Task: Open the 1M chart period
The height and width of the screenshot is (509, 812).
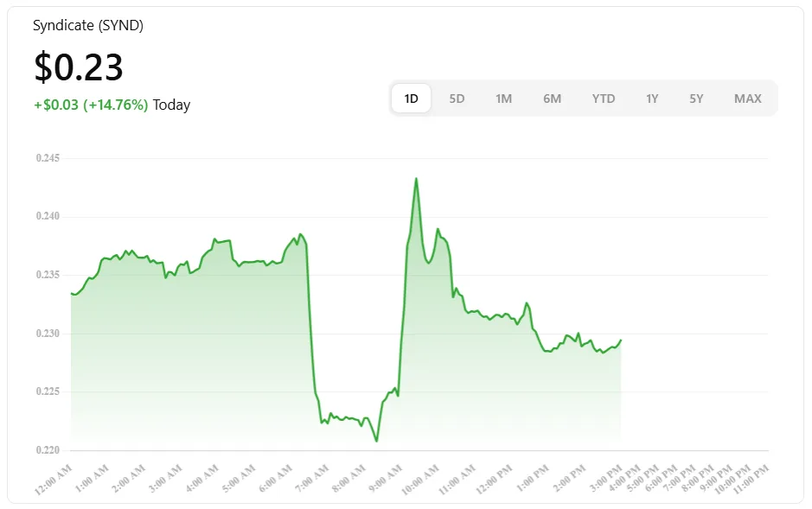Action: [504, 98]
